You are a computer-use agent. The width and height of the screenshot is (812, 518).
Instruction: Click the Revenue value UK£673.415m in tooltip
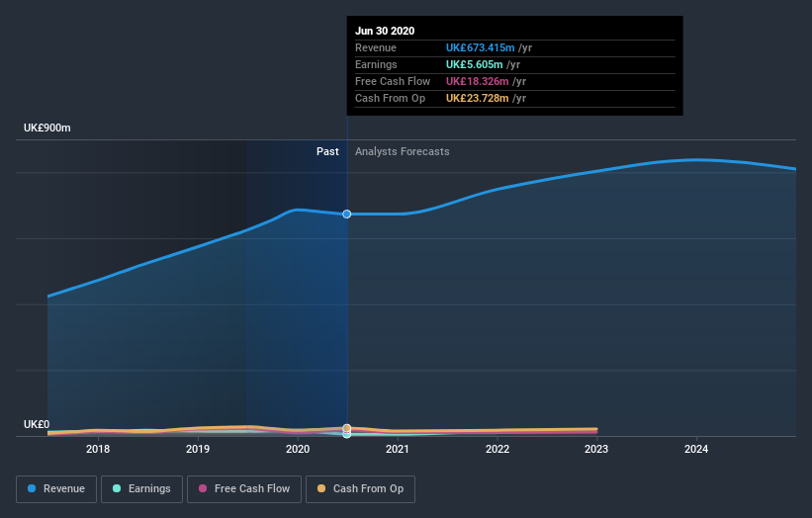pyautogui.click(x=480, y=47)
